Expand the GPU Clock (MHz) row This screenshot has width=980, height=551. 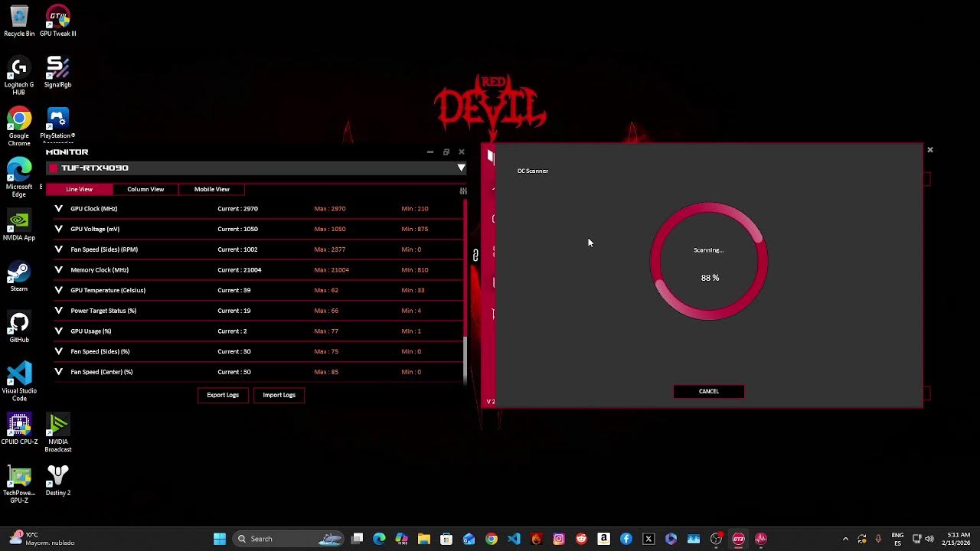pyautogui.click(x=58, y=208)
